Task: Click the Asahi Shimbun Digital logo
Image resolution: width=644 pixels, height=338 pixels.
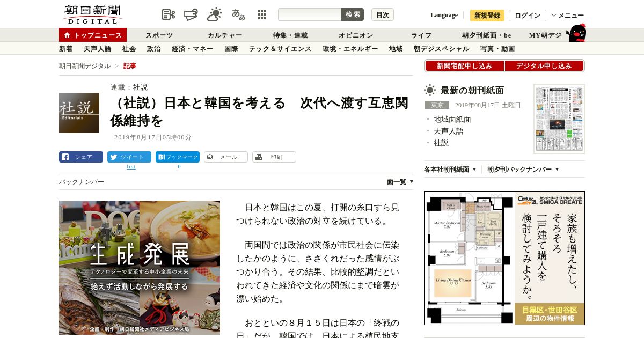Action: [x=92, y=14]
